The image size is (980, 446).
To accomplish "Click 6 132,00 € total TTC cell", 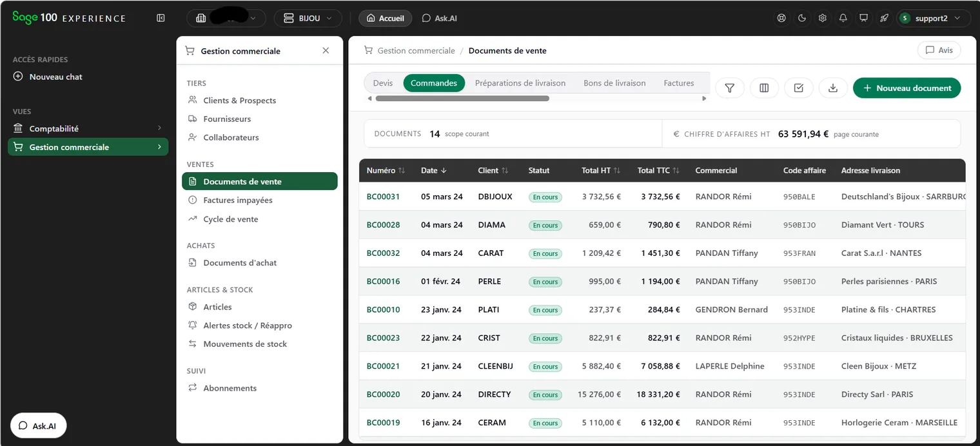I will [660, 423].
